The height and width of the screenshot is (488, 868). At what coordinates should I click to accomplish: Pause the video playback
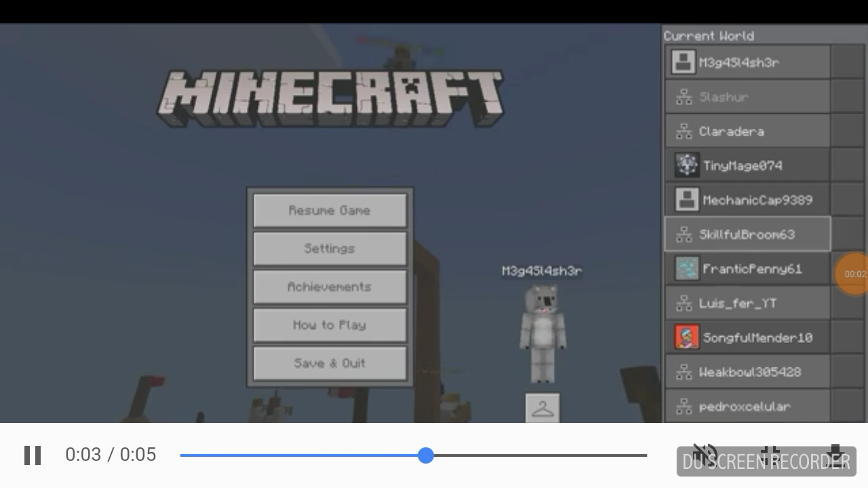(33, 455)
